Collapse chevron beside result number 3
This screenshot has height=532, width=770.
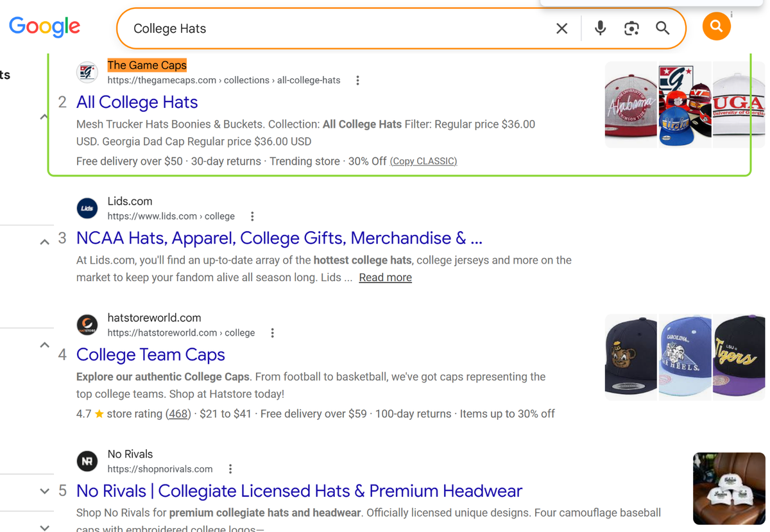[44, 242]
